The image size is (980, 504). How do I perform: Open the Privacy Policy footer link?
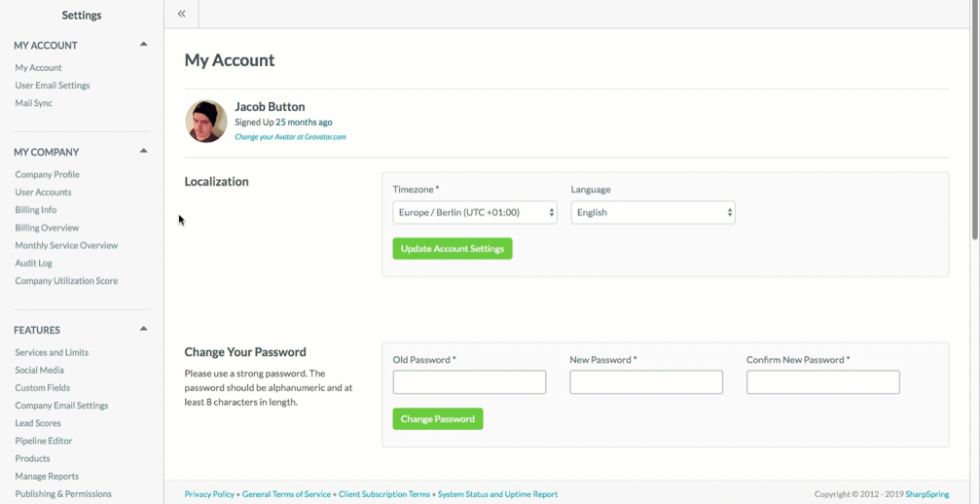(x=209, y=494)
